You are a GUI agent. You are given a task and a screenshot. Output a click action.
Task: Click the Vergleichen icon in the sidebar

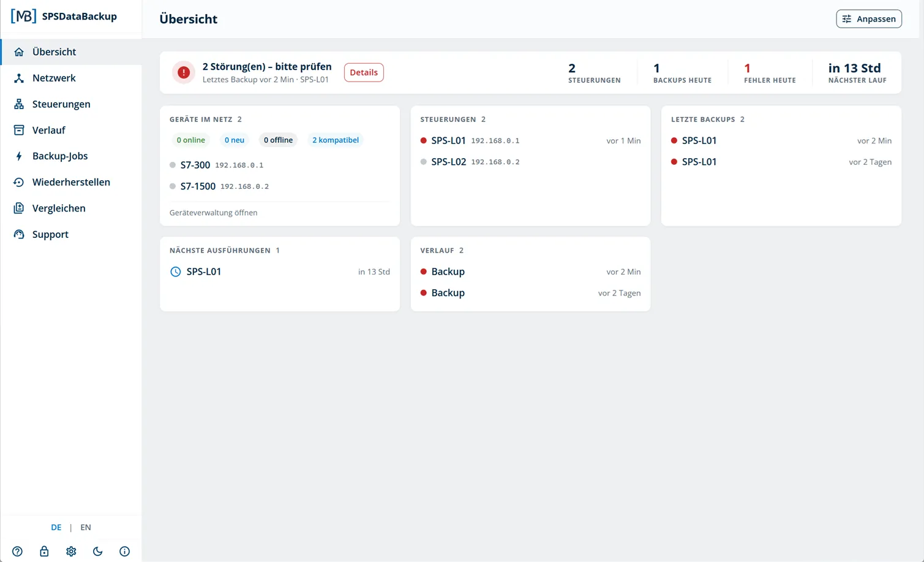pyautogui.click(x=19, y=208)
